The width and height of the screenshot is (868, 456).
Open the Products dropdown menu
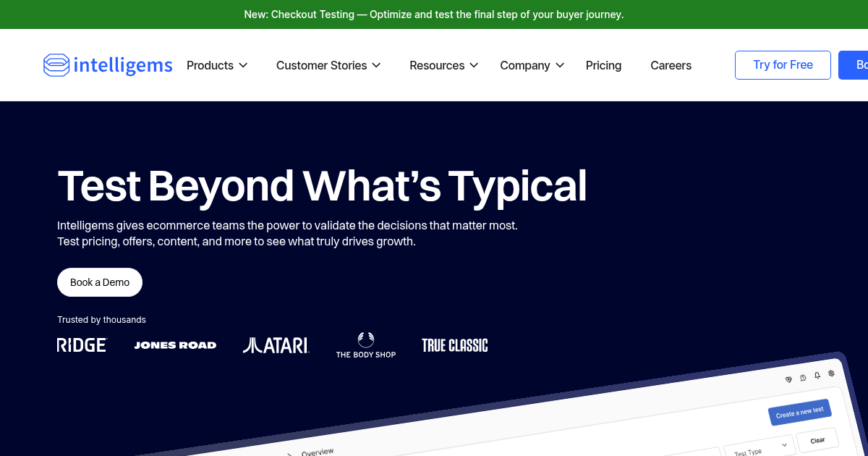[217, 65]
